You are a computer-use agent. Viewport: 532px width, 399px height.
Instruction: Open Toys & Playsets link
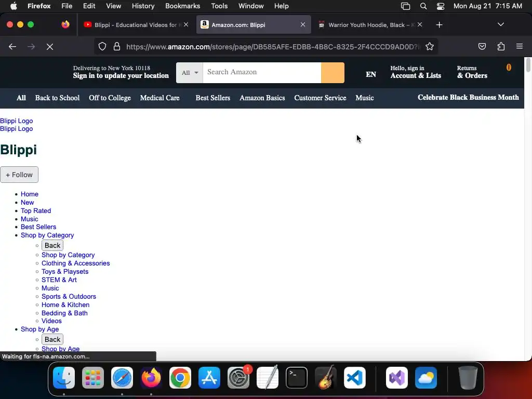pyautogui.click(x=65, y=271)
